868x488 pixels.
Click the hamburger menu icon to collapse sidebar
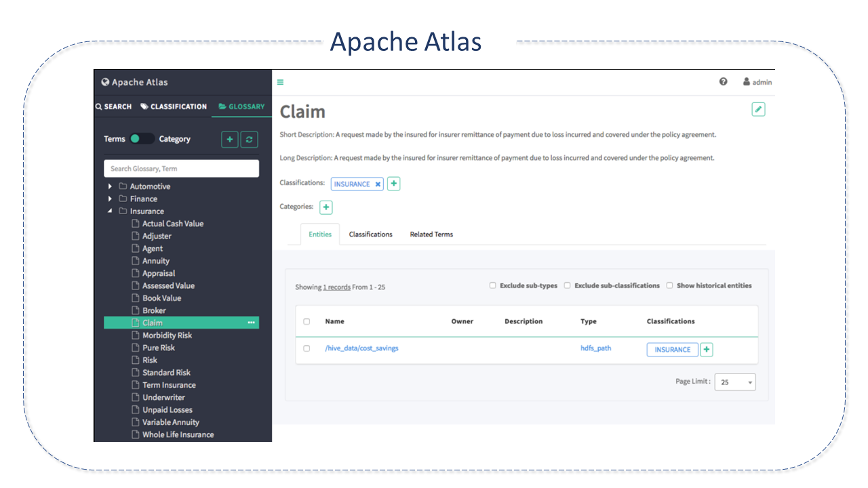coord(280,82)
